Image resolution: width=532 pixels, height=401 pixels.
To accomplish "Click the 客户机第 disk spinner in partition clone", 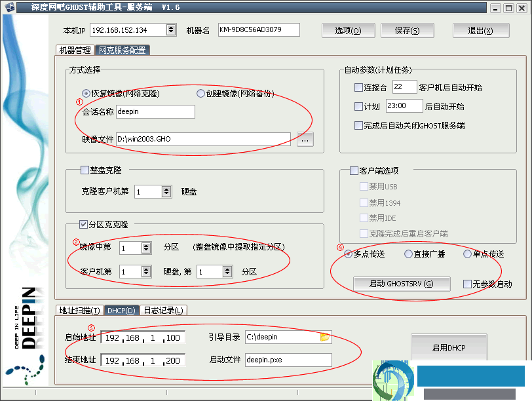I will pos(146,271).
